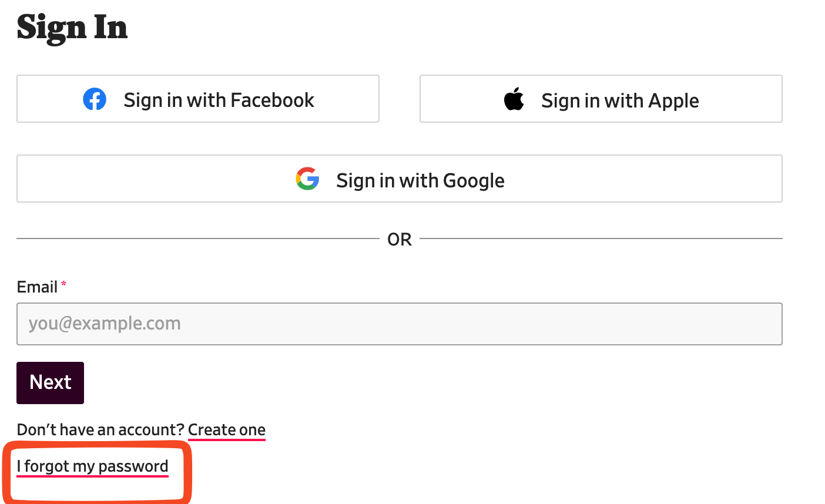
Task: Click the Sign In page heading
Action: (x=72, y=28)
